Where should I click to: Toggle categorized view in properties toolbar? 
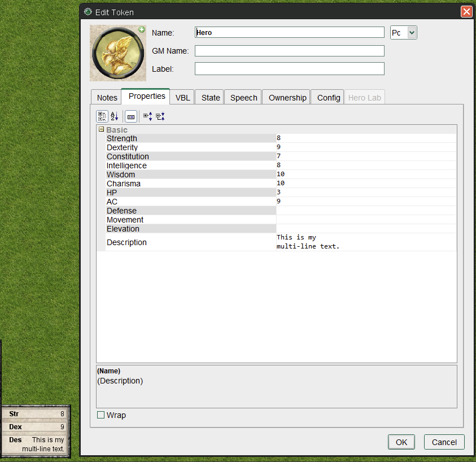tap(102, 116)
